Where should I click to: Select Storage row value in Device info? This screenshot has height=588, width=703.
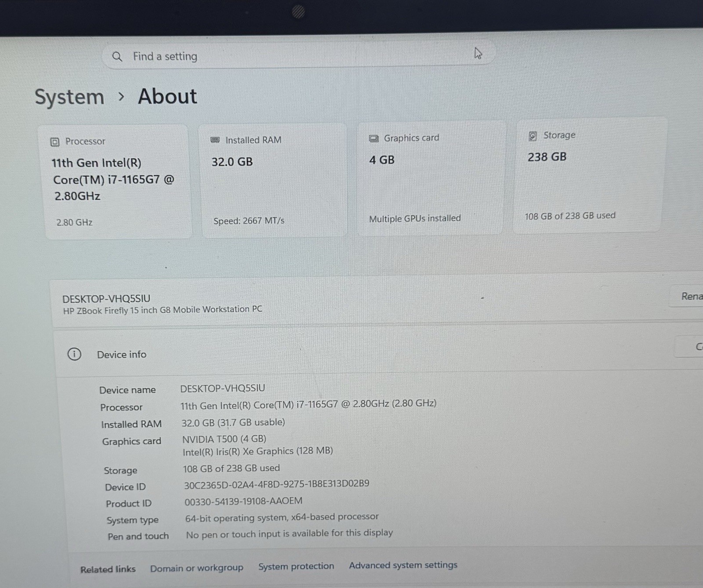pyautogui.click(x=232, y=468)
